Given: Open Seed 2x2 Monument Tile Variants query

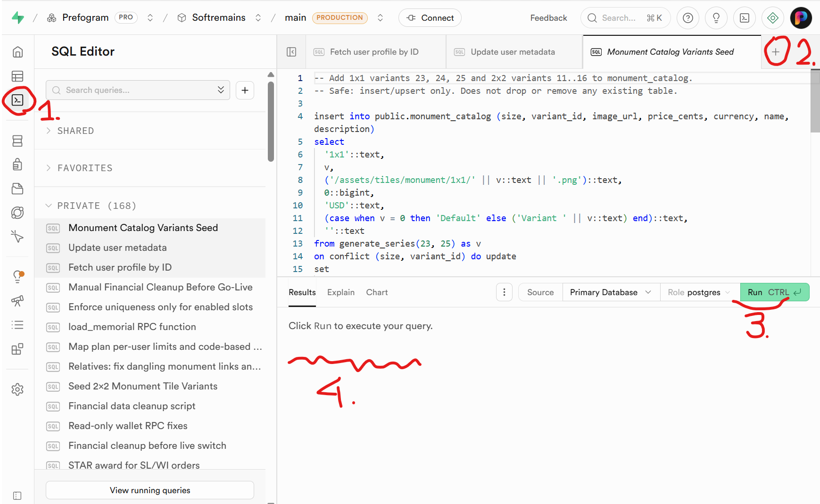Looking at the screenshot, I should point(143,386).
